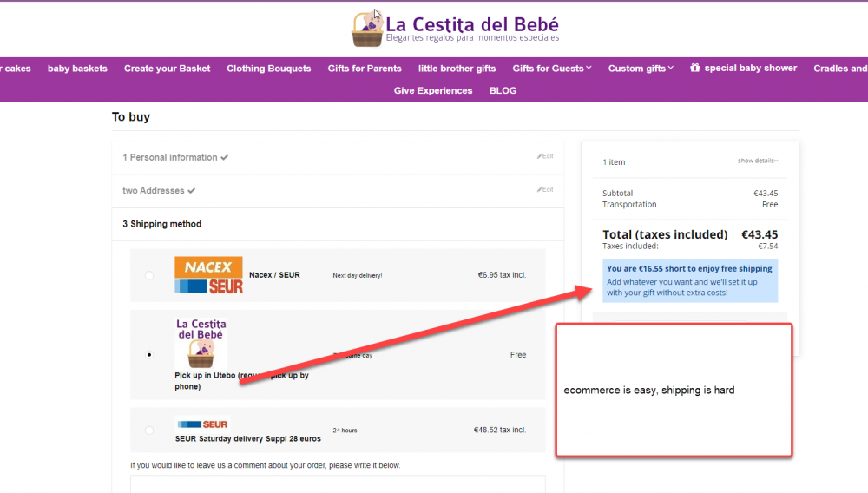The width and height of the screenshot is (868, 493).
Task: Click the Taxes included €7.54 amount
Action: point(768,246)
